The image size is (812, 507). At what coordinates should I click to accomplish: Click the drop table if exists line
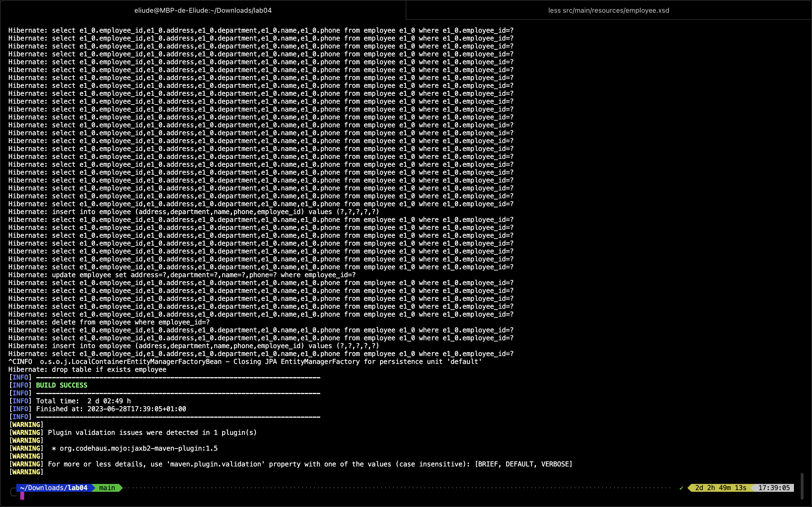coord(109,370)
